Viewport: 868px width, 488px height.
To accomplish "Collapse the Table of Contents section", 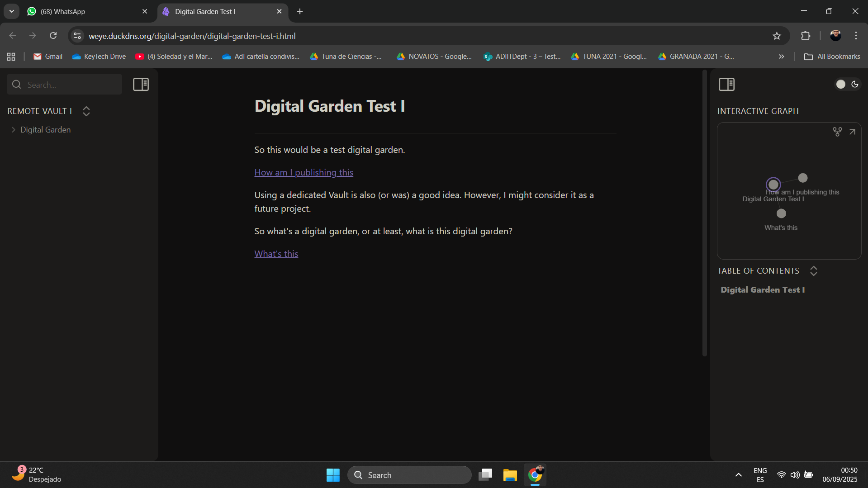I will tap(814, 270).
